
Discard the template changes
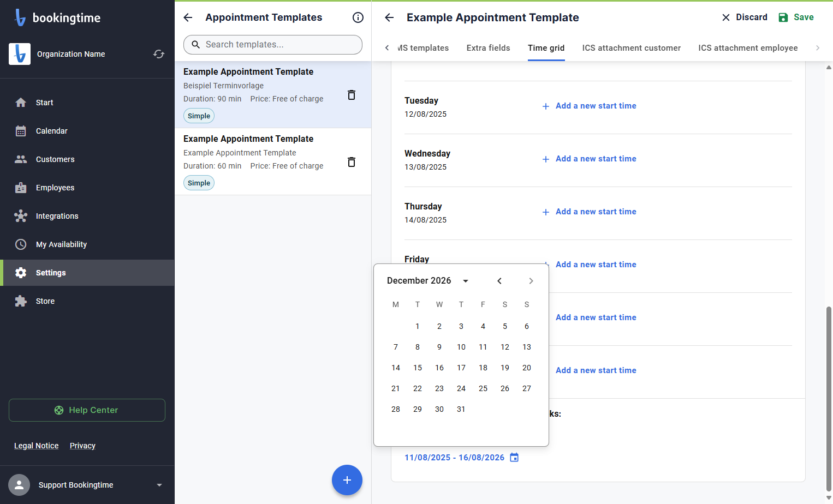(745, 17)
